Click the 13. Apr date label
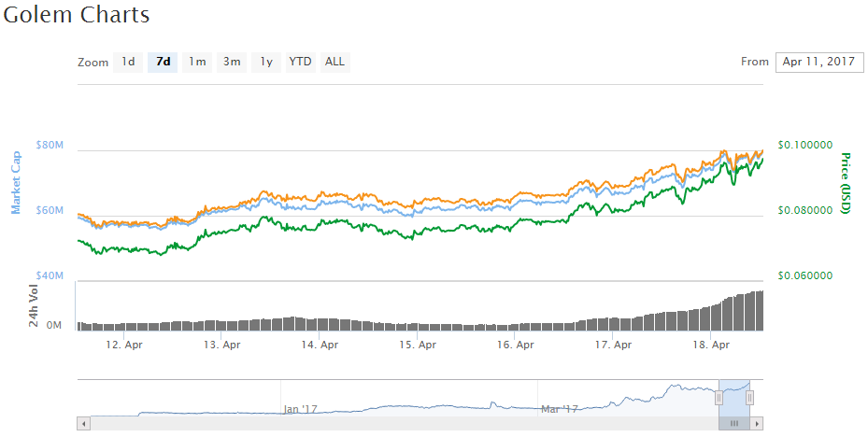868x437 pixels. [222, 345]
